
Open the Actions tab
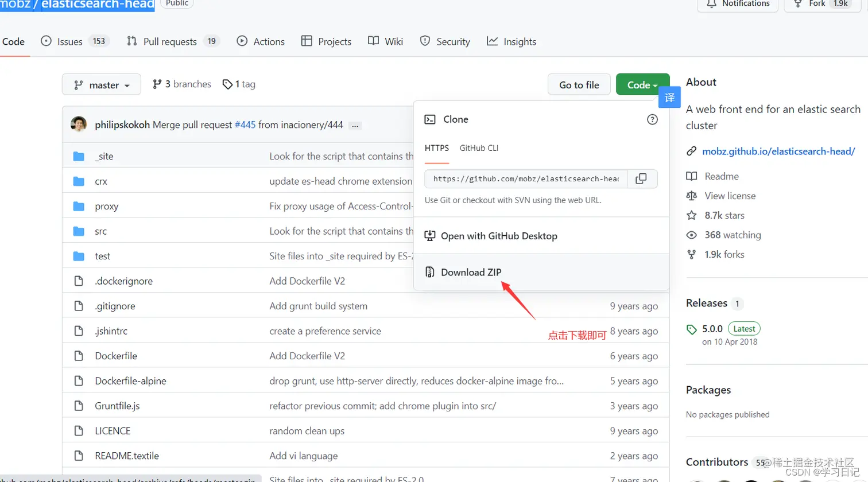tap(261, 41)
